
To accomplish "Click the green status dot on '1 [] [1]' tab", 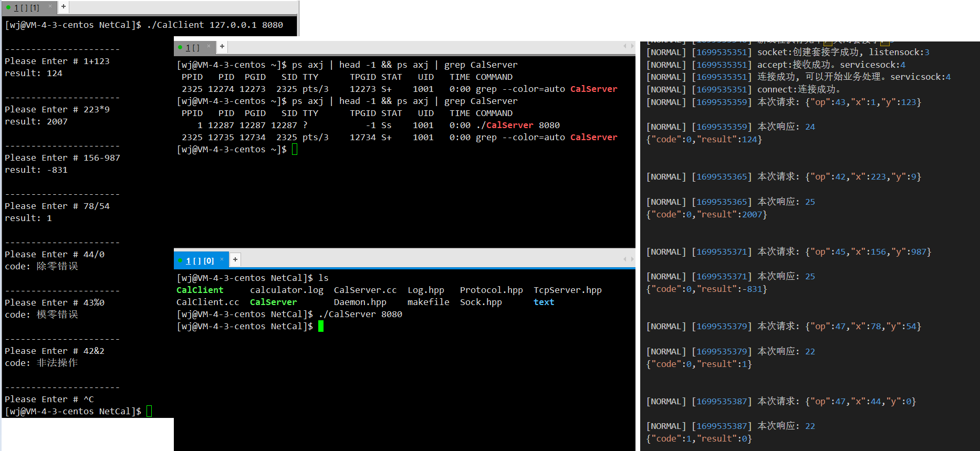I will (x=8, y=7).
